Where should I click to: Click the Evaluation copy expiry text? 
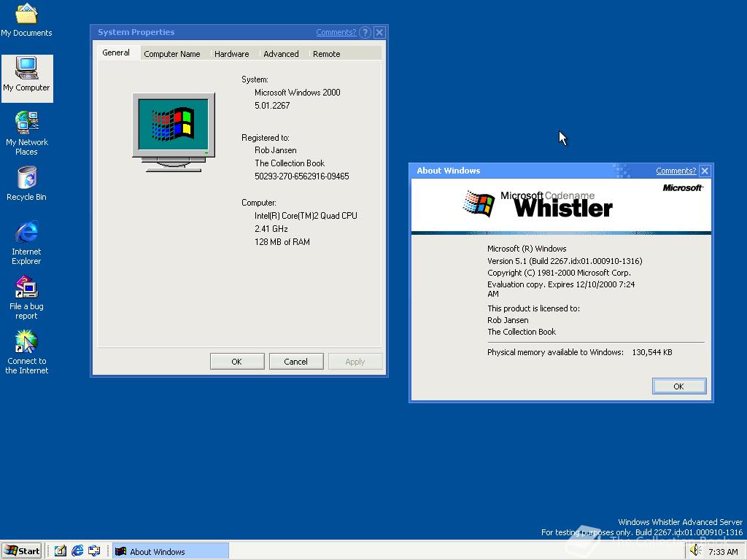[561, 289]
